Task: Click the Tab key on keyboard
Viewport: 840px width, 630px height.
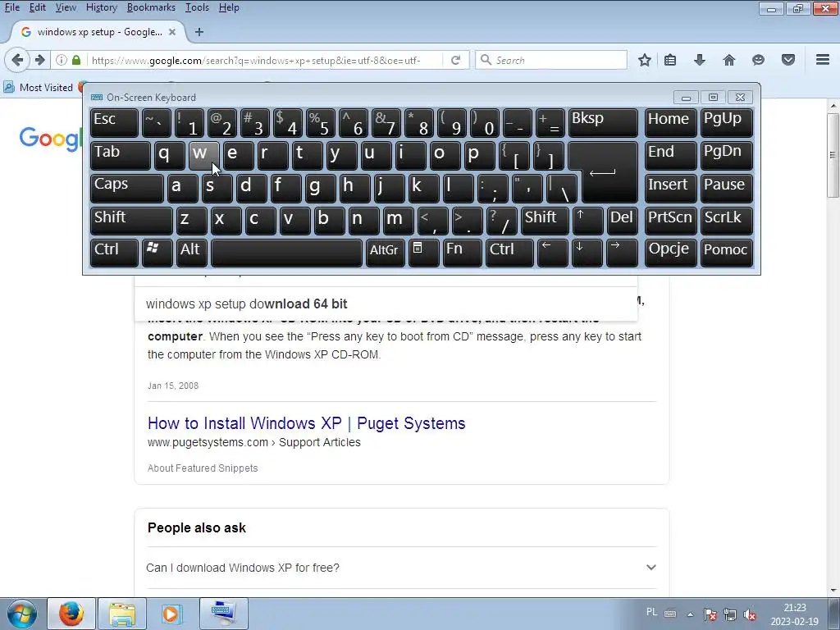Action: 121,155
